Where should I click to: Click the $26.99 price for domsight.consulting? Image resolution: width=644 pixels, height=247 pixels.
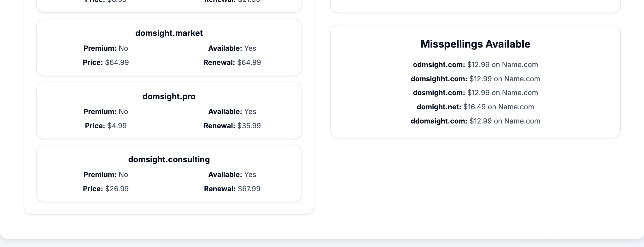click(116, 188)
